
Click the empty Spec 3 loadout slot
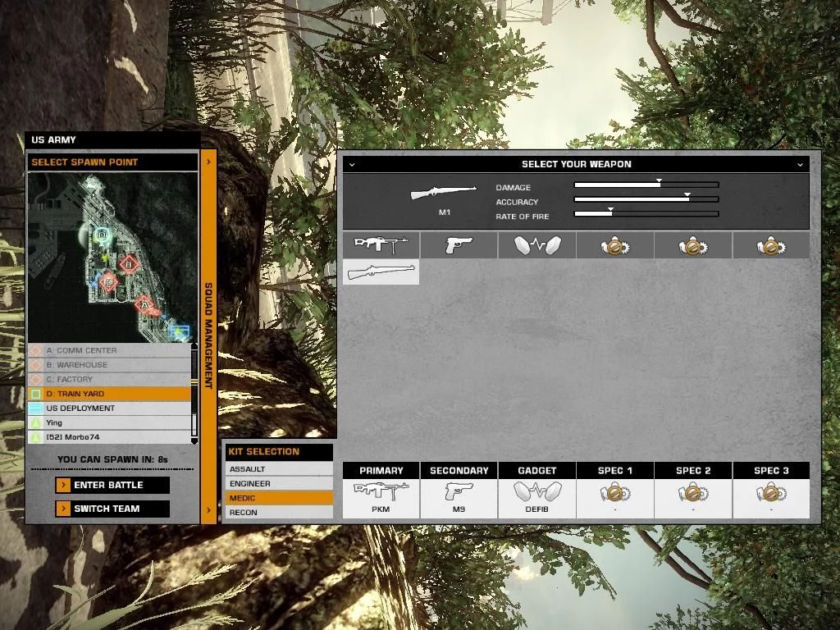771,499
